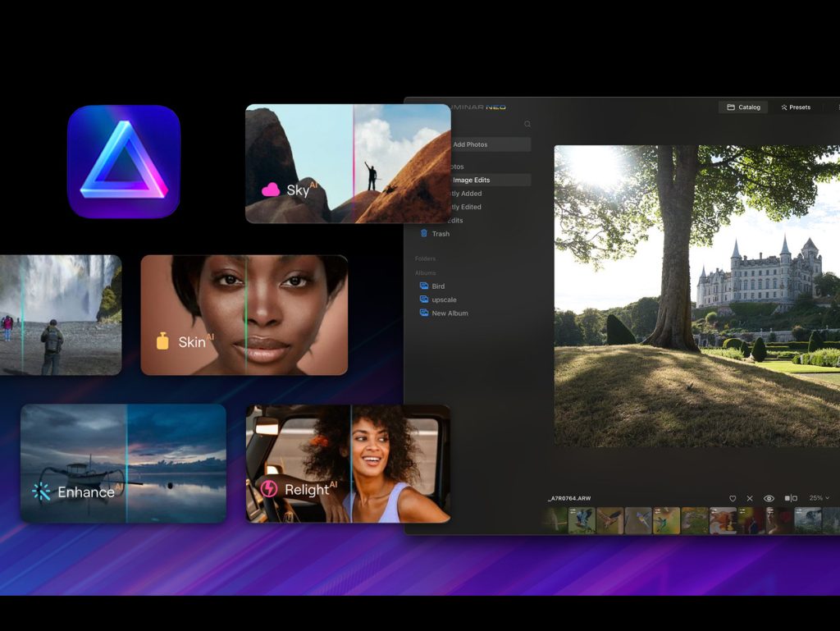
Task: Click the upscale album icon
Action: [424, 299]
